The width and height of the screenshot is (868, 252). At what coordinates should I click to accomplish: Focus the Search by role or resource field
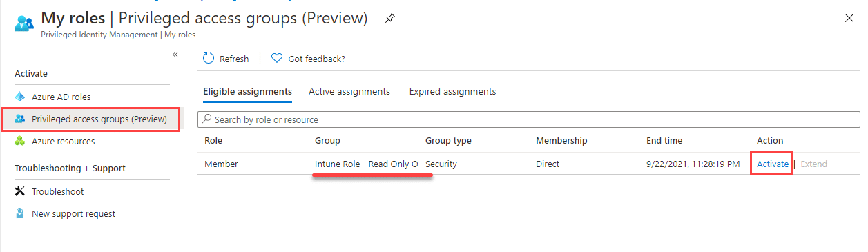(529, 119)
